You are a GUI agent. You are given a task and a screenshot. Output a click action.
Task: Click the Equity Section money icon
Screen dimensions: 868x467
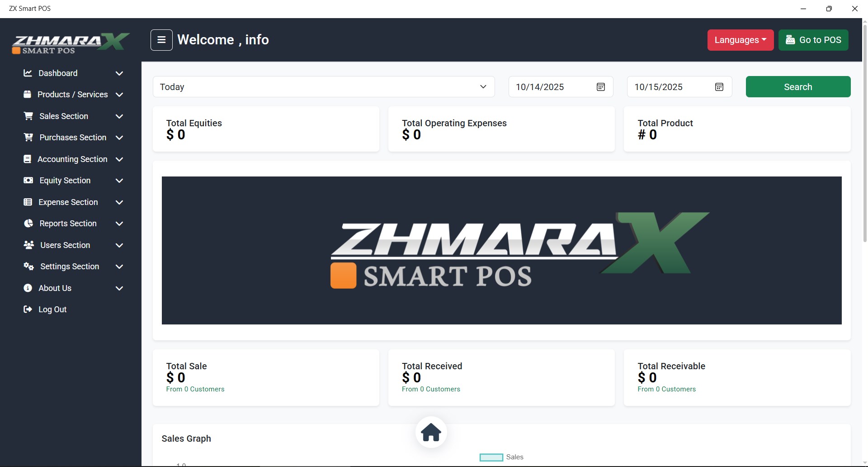click(28, 180)
